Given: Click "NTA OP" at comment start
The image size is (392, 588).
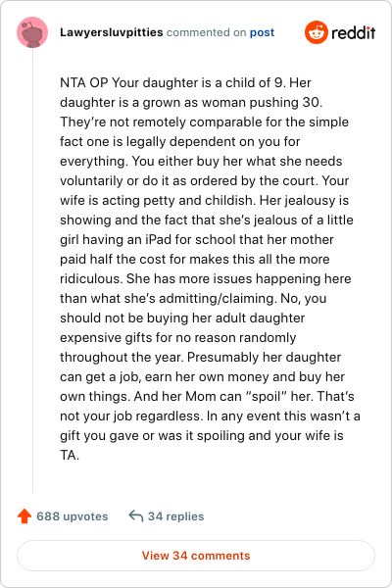Looking at the screenshot, I should (x=84, y=82).
